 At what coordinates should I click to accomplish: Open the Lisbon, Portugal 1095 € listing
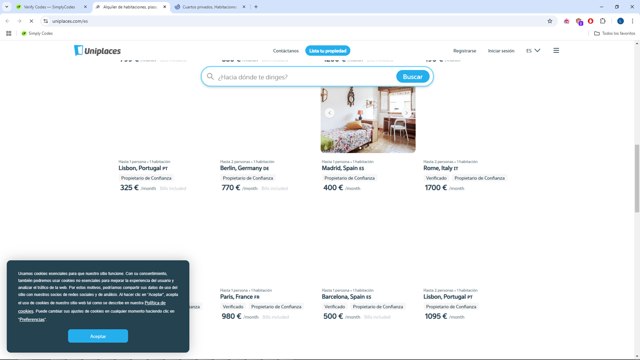point(448,297)
